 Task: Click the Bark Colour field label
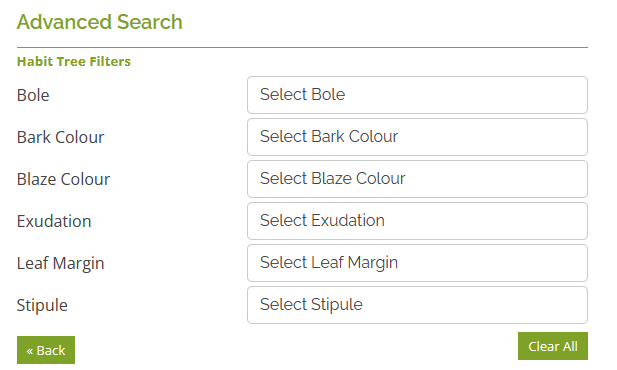61,137
